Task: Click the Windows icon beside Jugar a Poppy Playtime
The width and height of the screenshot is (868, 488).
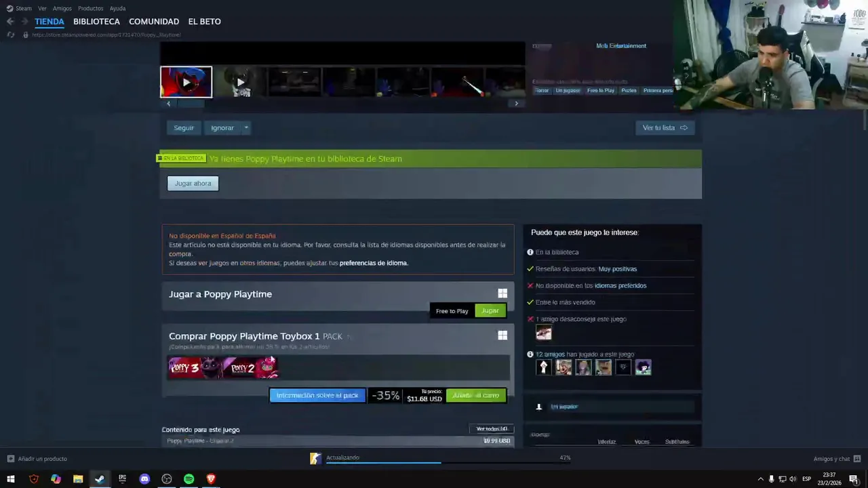Action: [502, 293]
